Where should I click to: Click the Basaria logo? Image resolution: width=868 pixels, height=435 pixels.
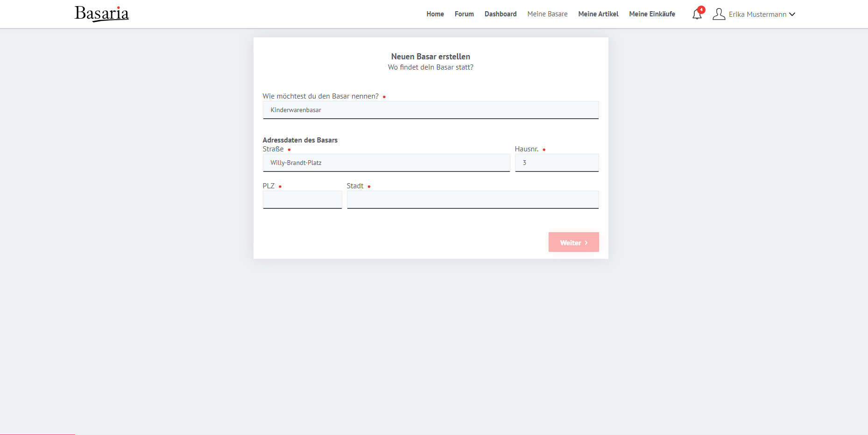(102, 14)
